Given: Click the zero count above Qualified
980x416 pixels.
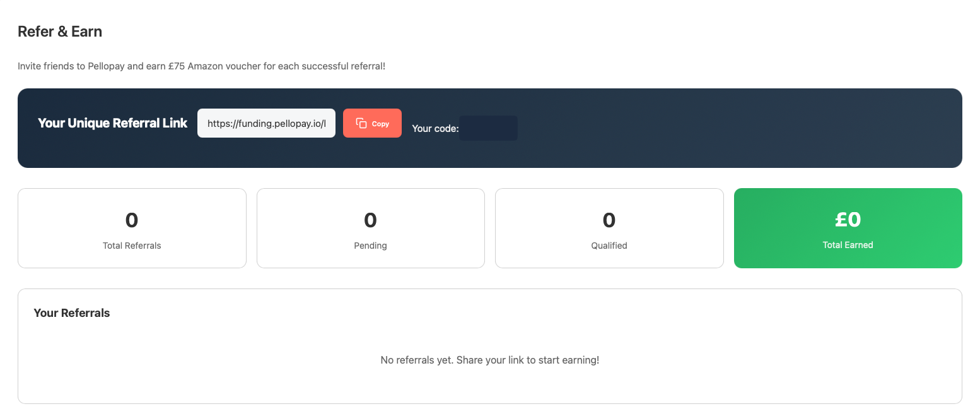Looking at the screenshot, I should click(609, 220).
